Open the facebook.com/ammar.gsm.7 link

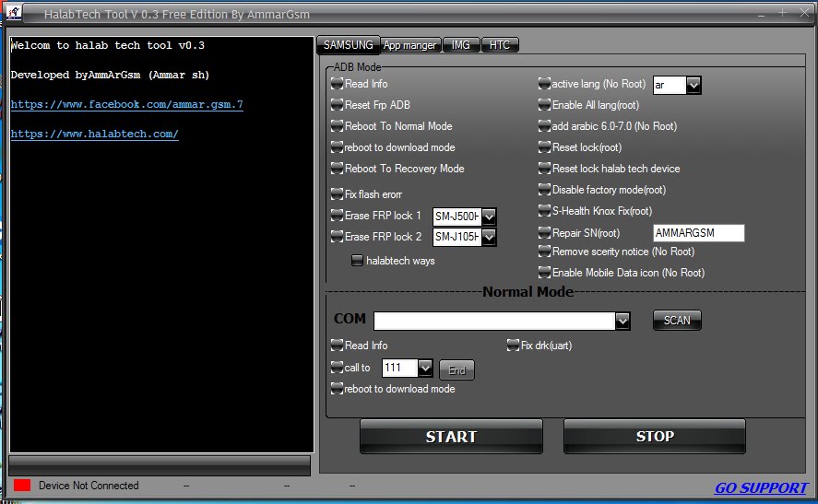click(x=126, y=104)
